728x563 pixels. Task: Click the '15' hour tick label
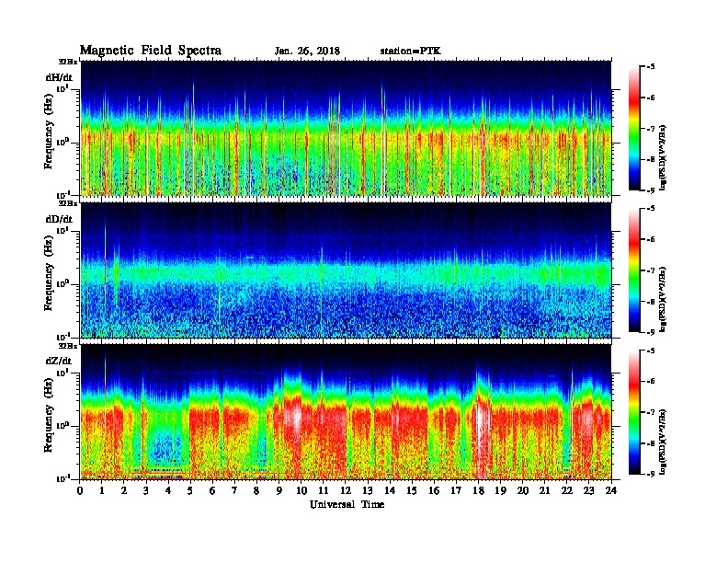pos(412,490)
